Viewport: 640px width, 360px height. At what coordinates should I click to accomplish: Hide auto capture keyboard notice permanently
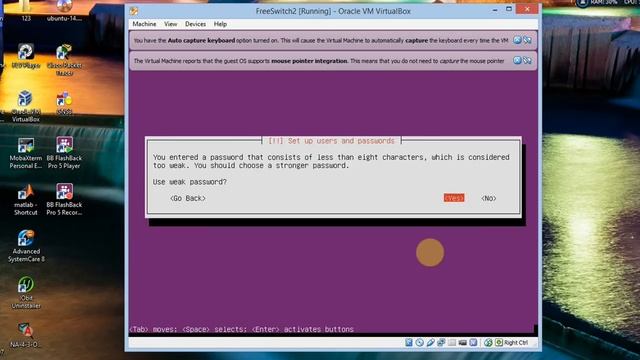click(527, 40)
